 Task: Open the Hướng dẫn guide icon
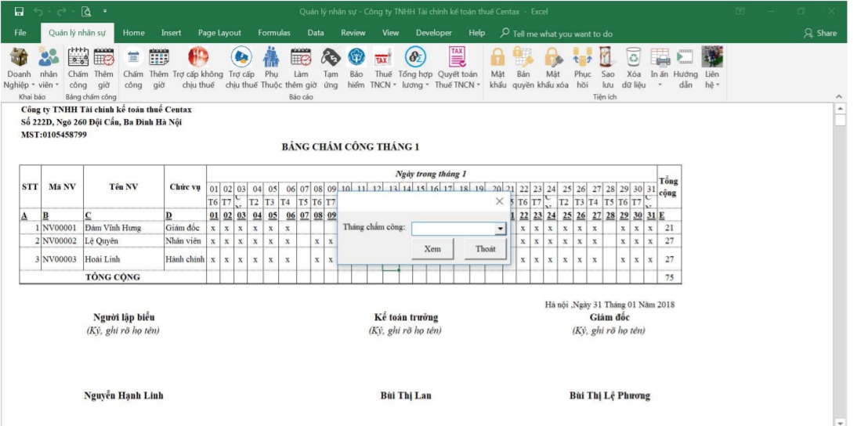685,58
